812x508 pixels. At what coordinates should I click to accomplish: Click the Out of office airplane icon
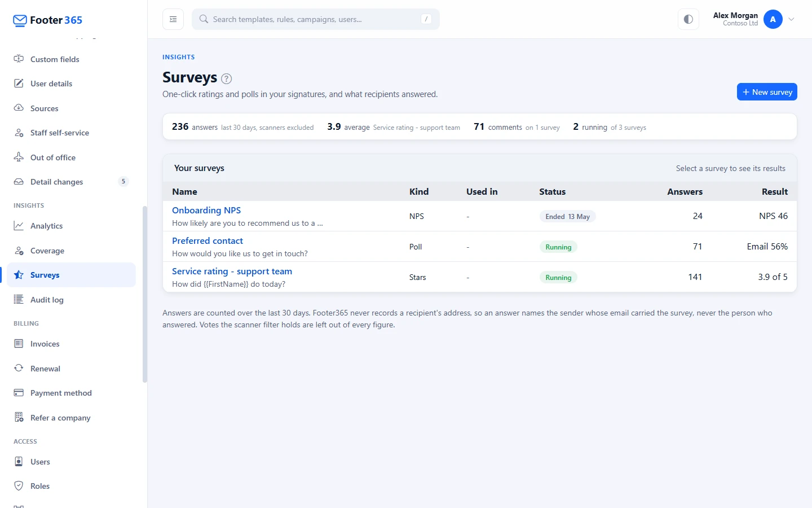click(x=19, y=157)
